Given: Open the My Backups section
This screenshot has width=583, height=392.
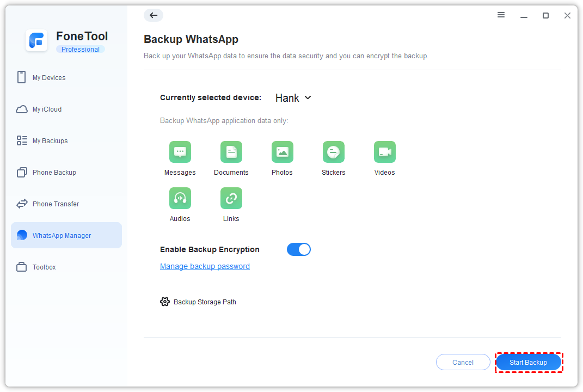Looking at the screenshot, I should pos(50,141).
